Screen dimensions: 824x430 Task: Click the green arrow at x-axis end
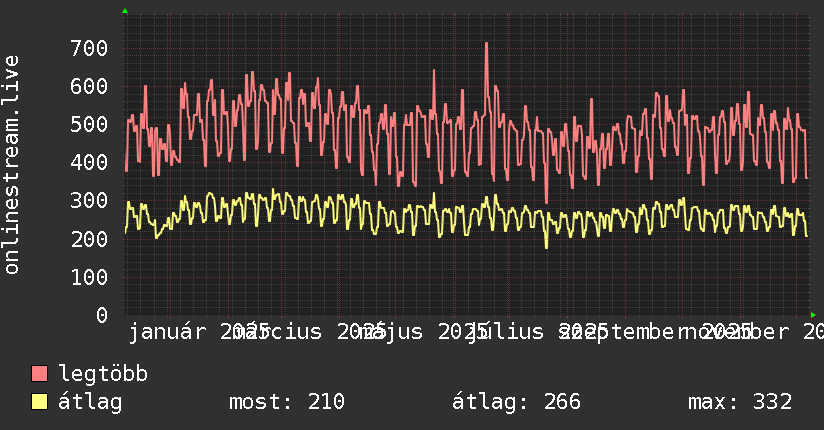[813, 315]
